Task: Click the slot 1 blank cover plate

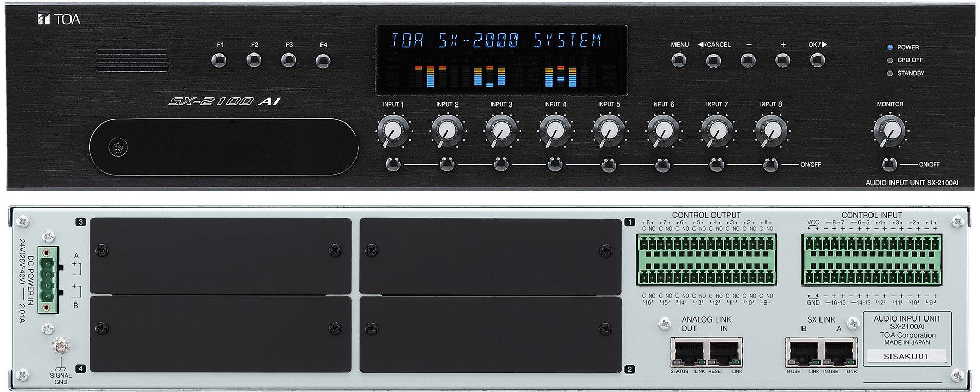Action: pyautogui.click(x=491, y=256)
